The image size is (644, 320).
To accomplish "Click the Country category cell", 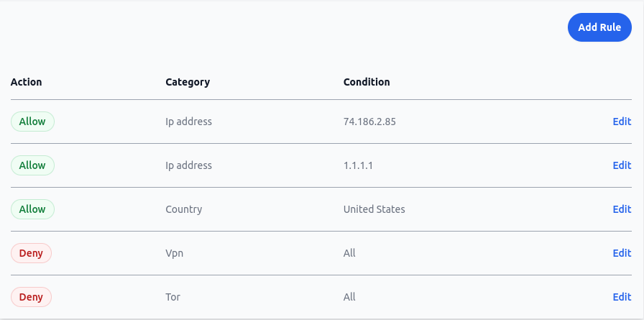I will click(183, 209).
